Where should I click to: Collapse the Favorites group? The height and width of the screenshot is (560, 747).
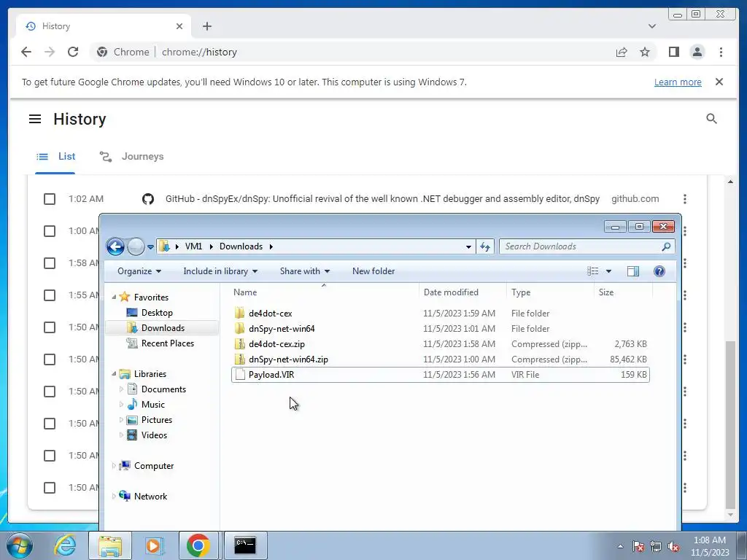[x=114, y=297]
